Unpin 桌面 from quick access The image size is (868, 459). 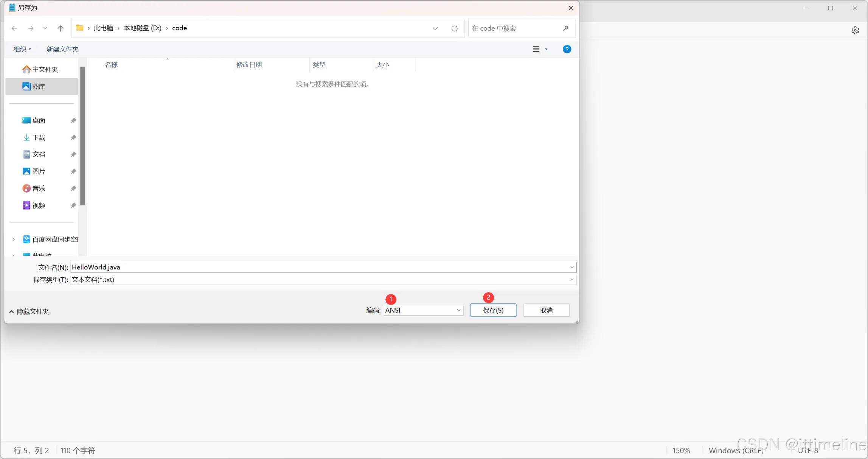coord(73,121)
